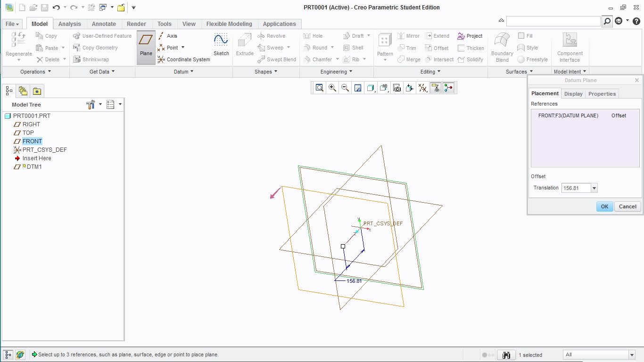The height and width of the screenshot is (362, 644).
Task: Open Datum Display Filters dropdown
Action: [x=423, y=88]
